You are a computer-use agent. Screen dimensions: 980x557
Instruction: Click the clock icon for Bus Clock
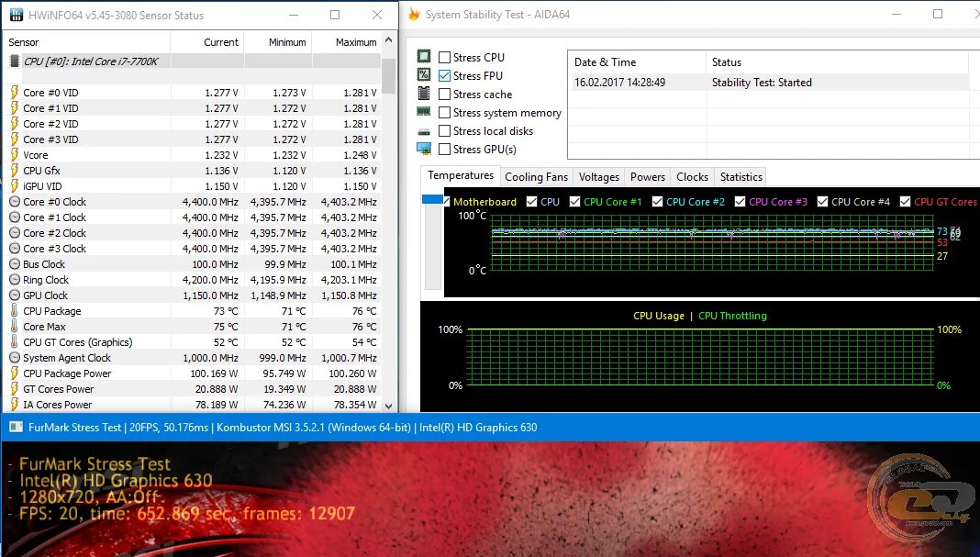[x=15, y=263]
